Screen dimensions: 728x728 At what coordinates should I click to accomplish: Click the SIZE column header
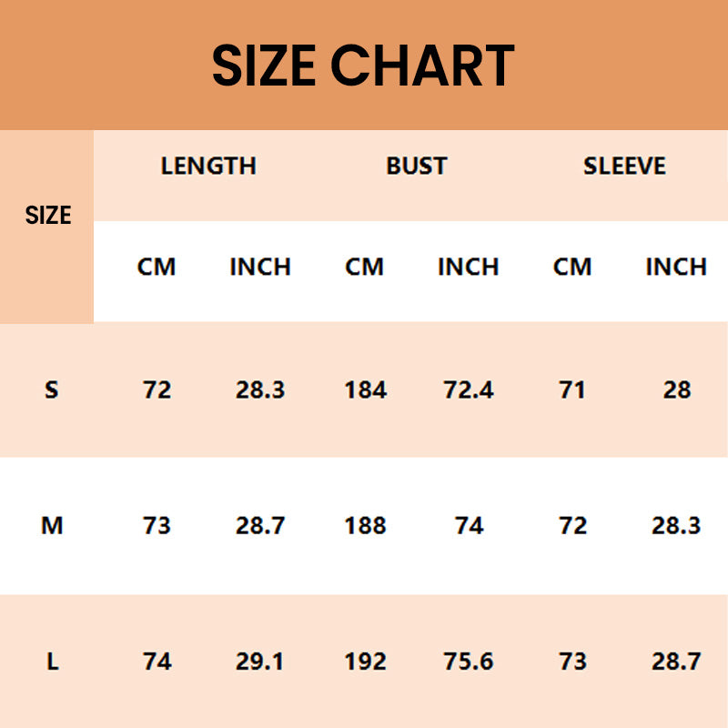48,216
